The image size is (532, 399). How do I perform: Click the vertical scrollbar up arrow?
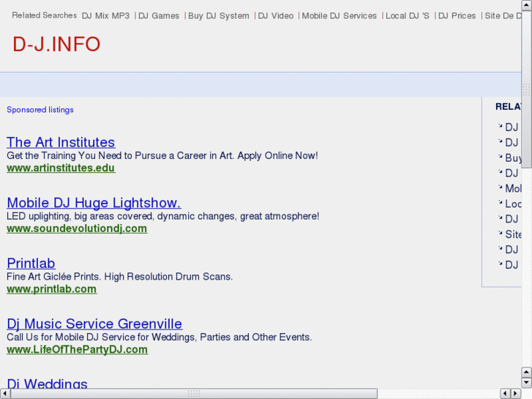[x=527, y=5]
